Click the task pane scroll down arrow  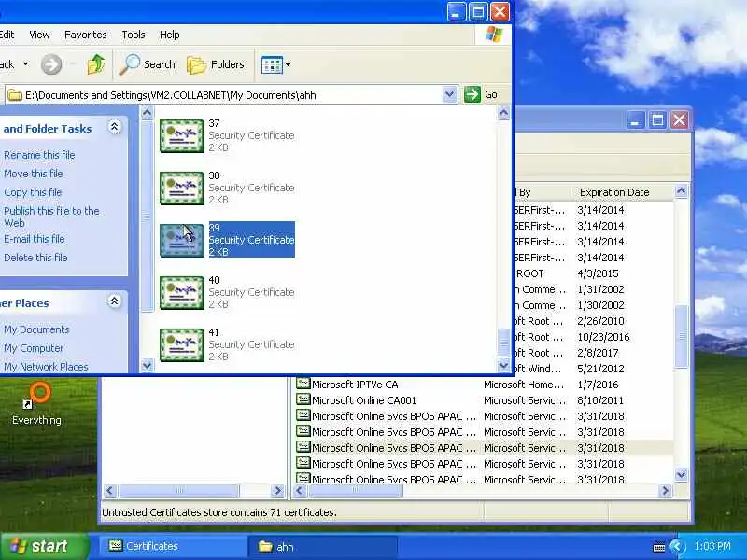coord(148,366)
